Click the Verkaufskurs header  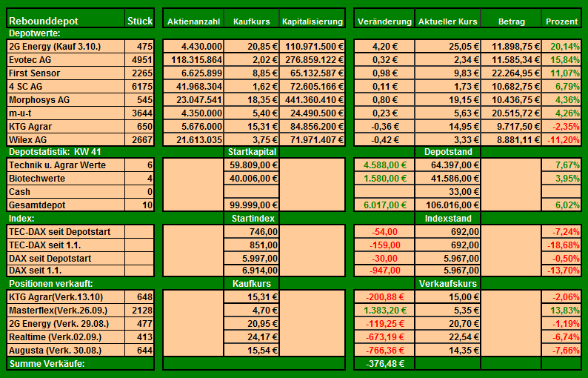click(448, 284)
